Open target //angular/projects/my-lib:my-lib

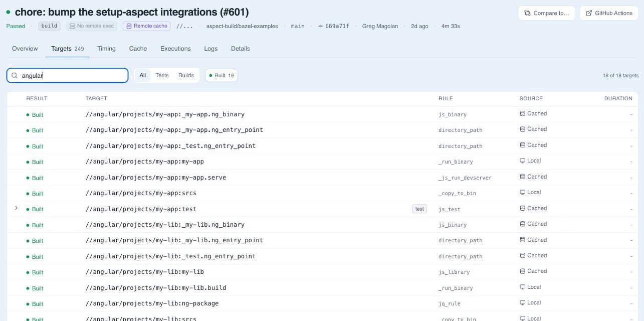pos(145,272)
